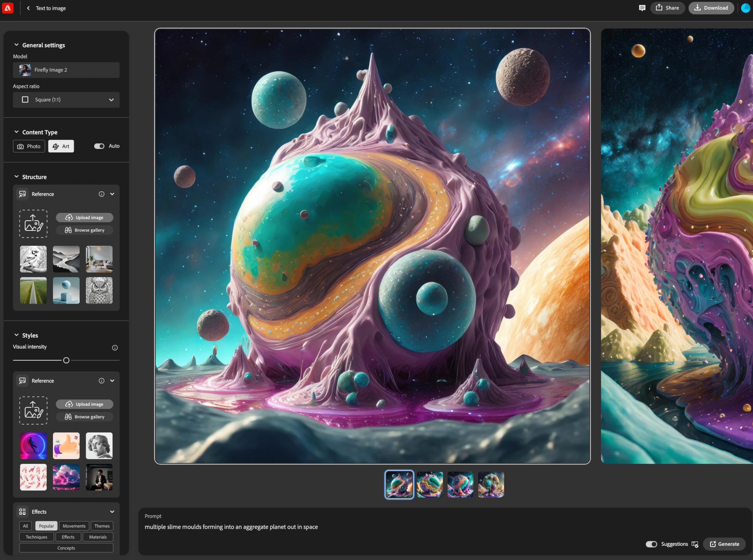
Task: Disable the Suggestions toggle
Action: click(x=651, y=544)
